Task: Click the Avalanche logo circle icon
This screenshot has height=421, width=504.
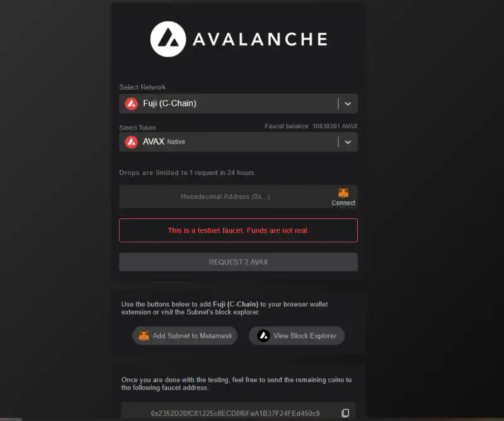Action: pos(168,39)
